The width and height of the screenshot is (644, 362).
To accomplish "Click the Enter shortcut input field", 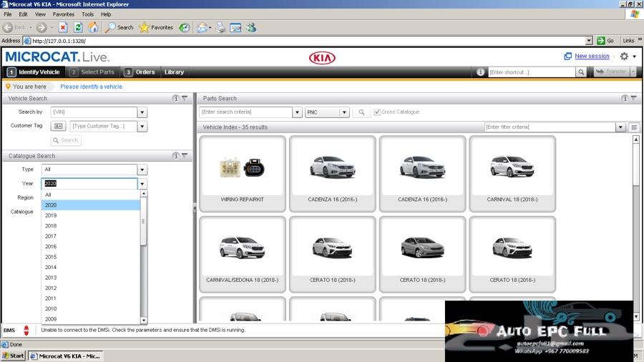I will point(532,72).
